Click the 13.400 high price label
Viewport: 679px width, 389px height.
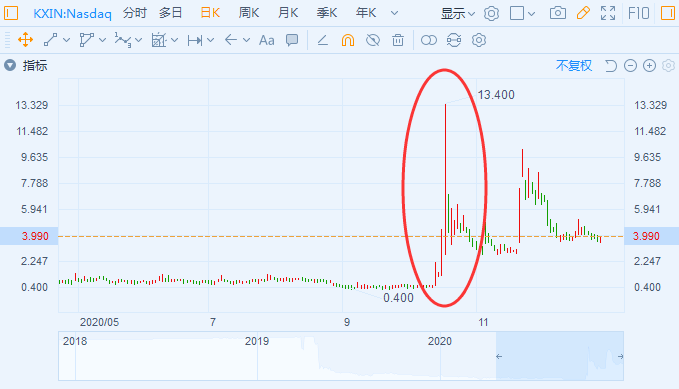pos(496,95)
